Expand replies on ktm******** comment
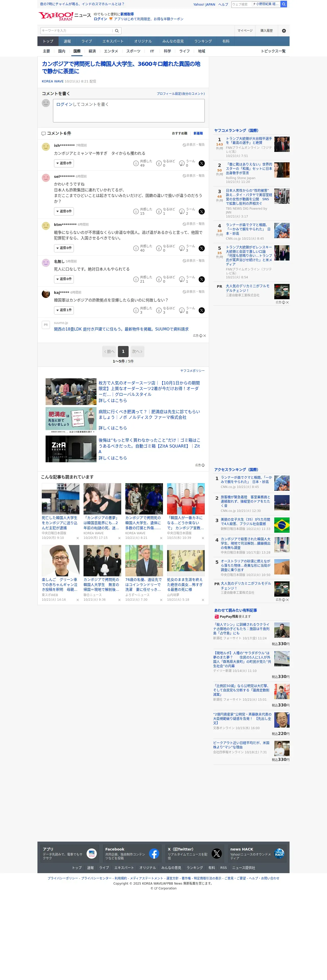Viewport: 327px width, 980px height. (x=64, y=248)
